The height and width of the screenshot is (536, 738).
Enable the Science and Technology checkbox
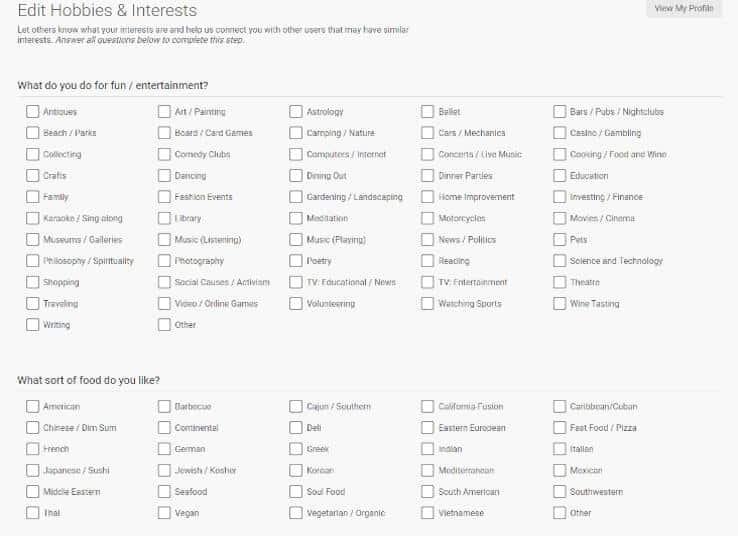[560, 261]
